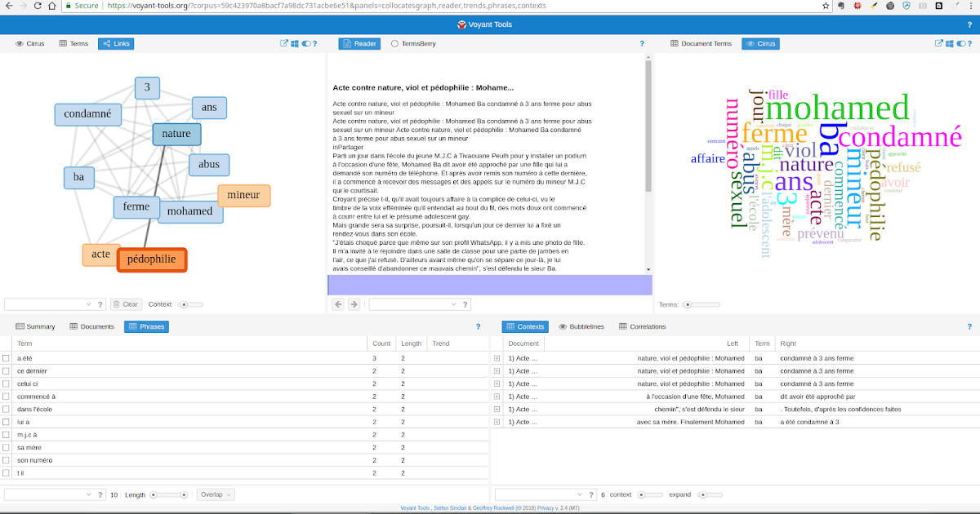Switch to the Summary tab
This screenshot has width=980, height=514.
point(35,326)
